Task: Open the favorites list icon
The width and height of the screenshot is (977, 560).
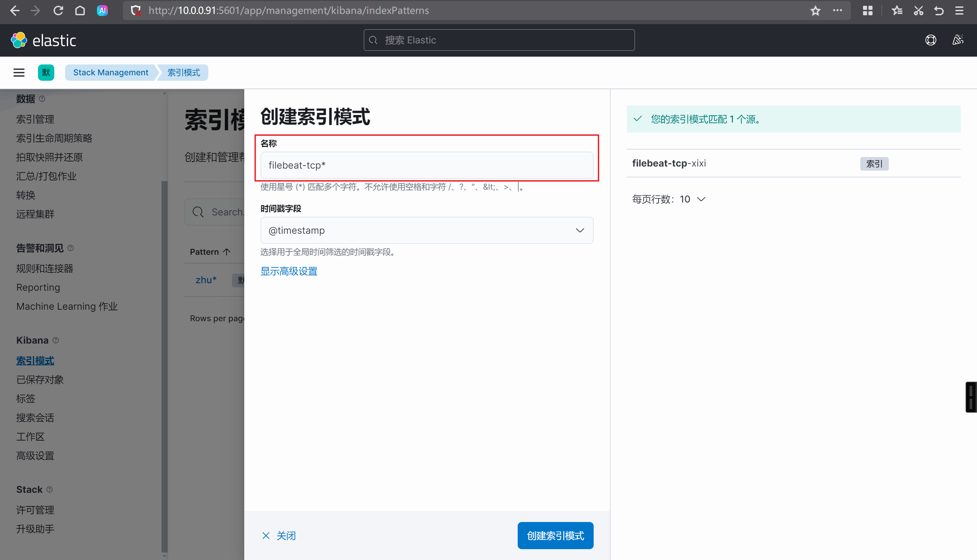Action: coord(897,11)
